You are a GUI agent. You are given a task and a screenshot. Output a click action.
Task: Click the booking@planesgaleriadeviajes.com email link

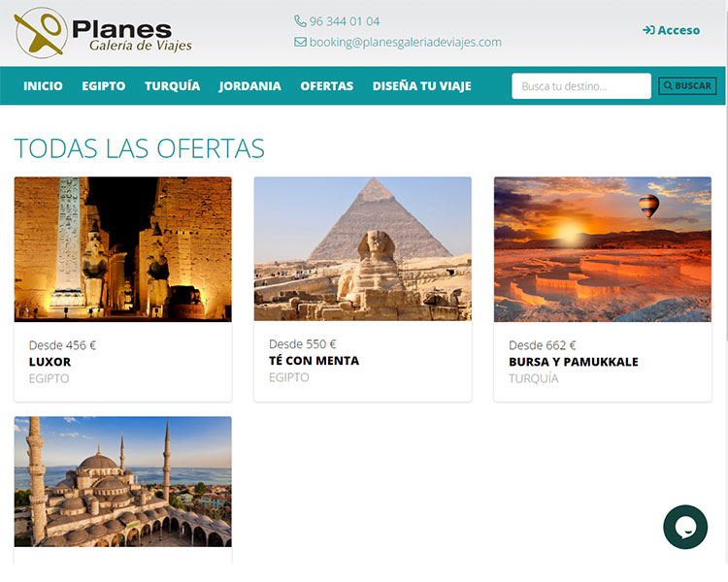[x=406, y=43]
